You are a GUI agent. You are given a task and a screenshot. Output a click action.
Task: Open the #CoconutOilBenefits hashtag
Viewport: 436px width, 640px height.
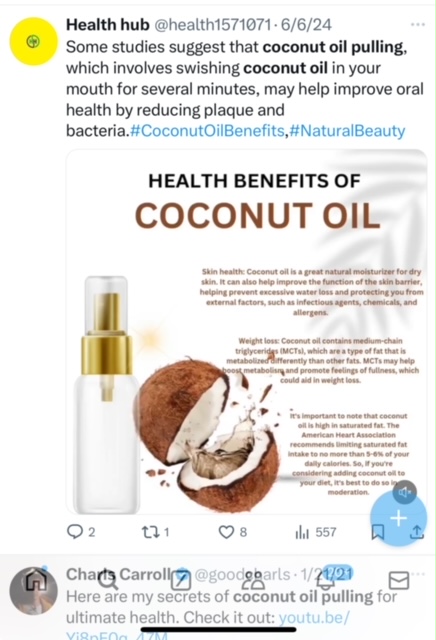[x=207, y=131]
